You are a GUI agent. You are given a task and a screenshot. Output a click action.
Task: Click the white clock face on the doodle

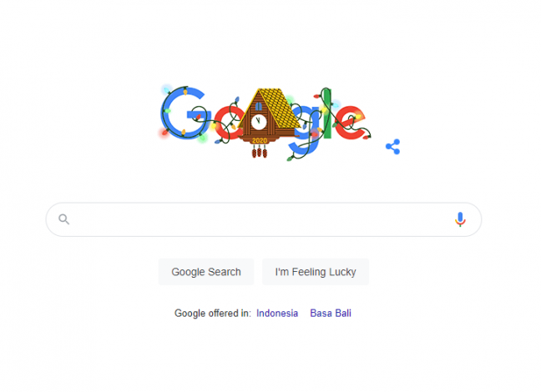(x=259, y=122)
